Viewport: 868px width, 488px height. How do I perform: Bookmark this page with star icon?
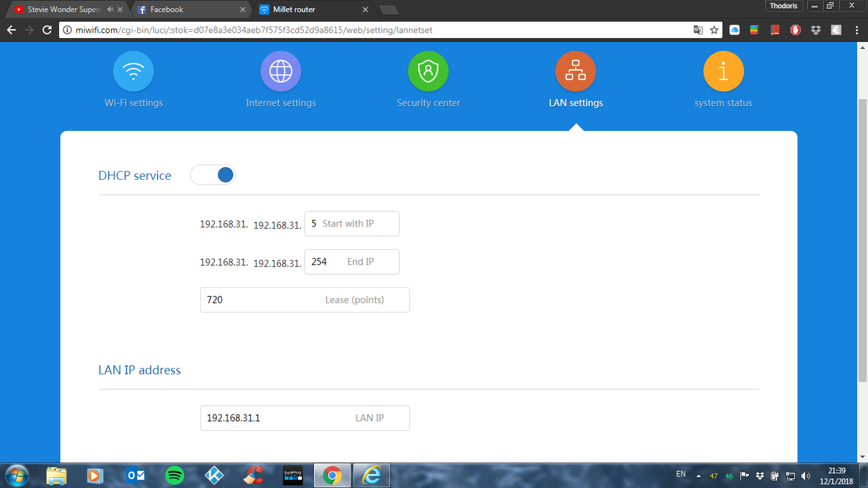pyautogui.click(x=714, y=30)
